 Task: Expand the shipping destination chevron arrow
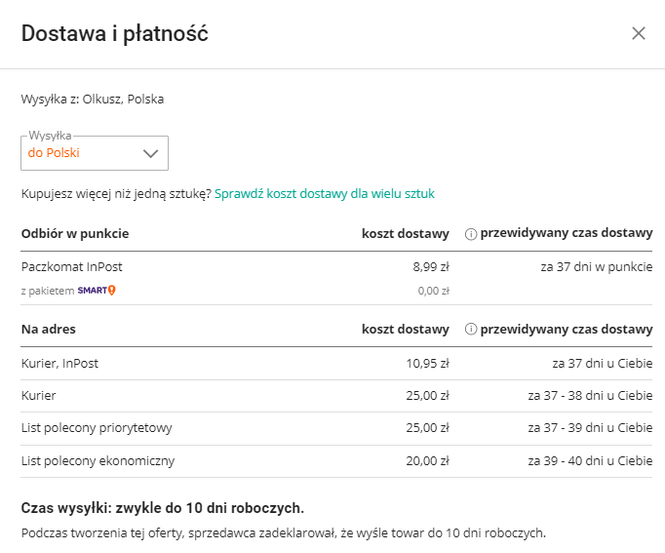click(x=151, y=154)
